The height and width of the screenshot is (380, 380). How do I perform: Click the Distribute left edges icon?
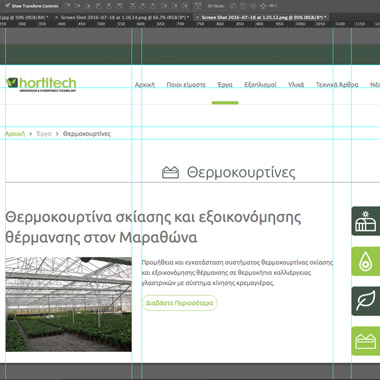pyautogui.click(x=164, y=6)
